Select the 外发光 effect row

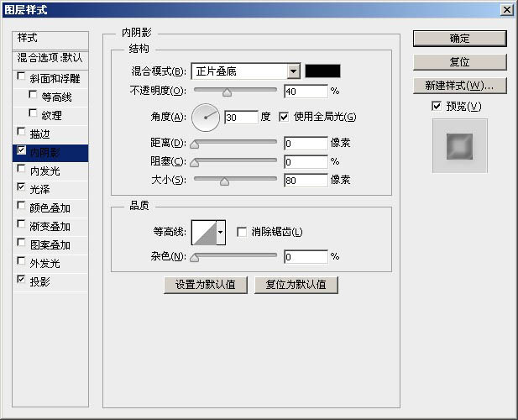click(50, 264)
